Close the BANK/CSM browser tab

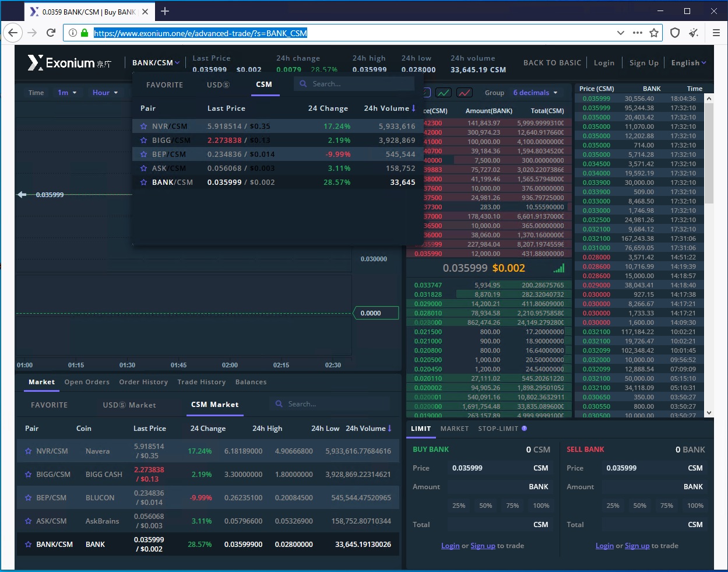[x=145, y=12]
